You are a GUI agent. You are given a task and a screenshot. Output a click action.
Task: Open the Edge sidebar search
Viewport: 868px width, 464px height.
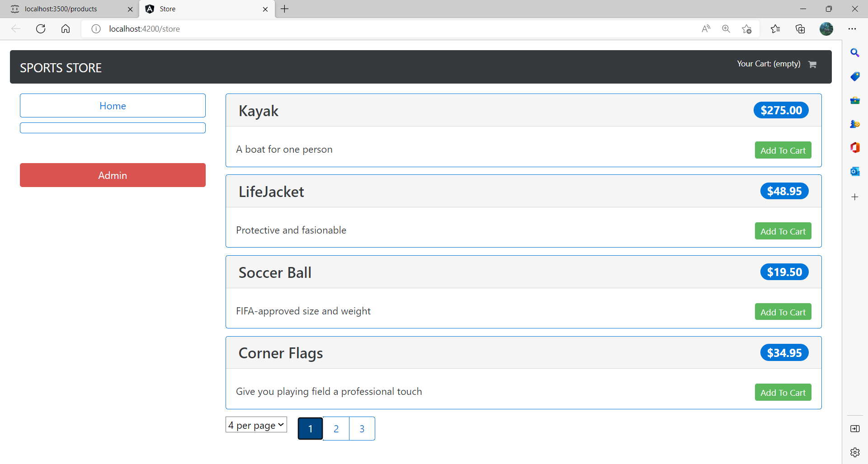pos(854,53)
